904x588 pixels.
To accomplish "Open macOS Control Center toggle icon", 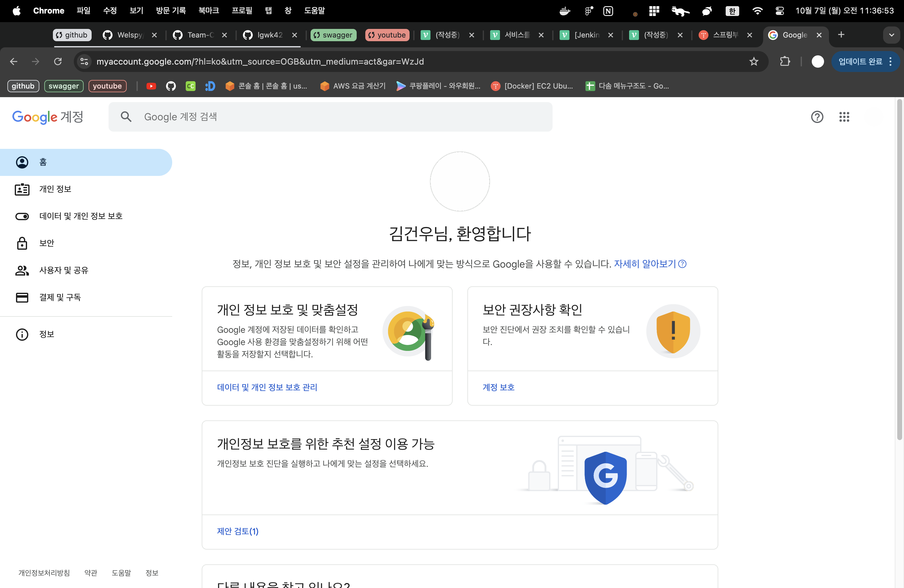I will pos(779,11).
